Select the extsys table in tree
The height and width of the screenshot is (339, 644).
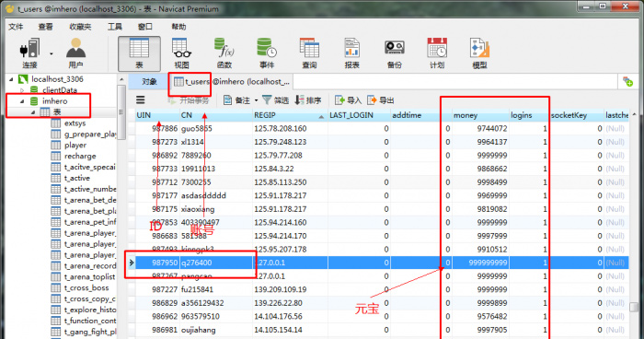click(75, 123)
